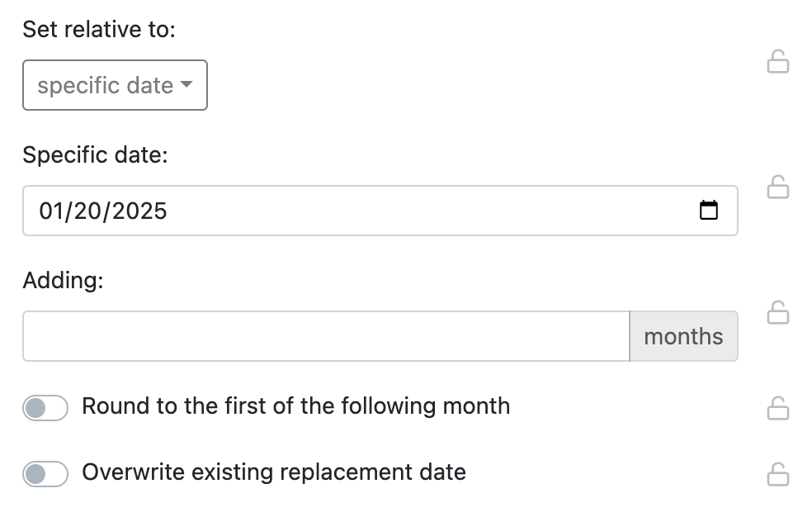Click the Overwrite existing replacement date text
Screen dimensions: 812x517
(272, 472)
